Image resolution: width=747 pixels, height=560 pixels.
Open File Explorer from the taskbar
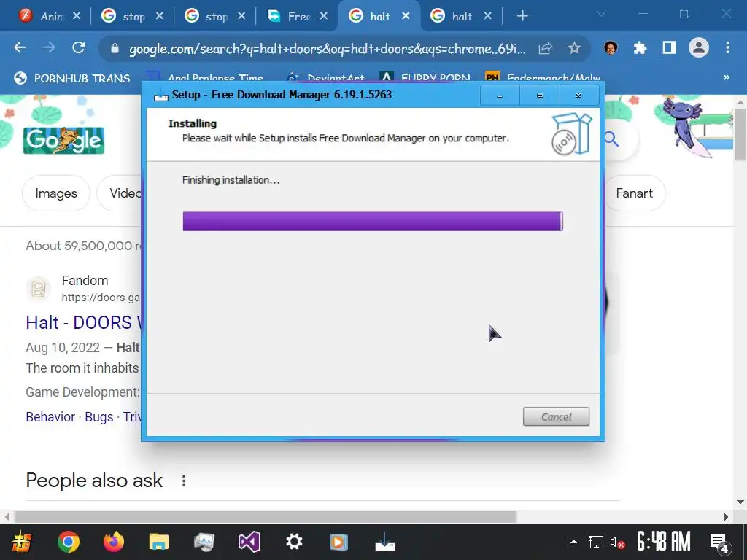pyautogui.click(x=158, y=542)
